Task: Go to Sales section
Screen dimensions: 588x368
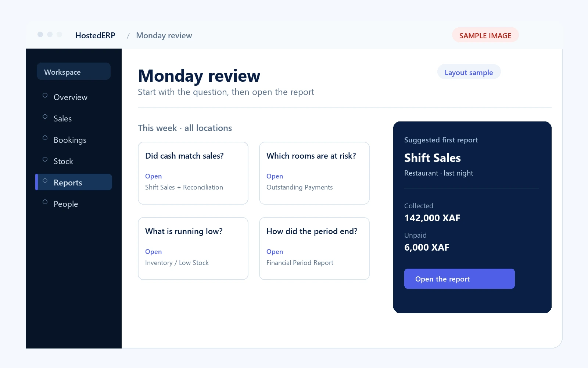Action: point(73,118)
